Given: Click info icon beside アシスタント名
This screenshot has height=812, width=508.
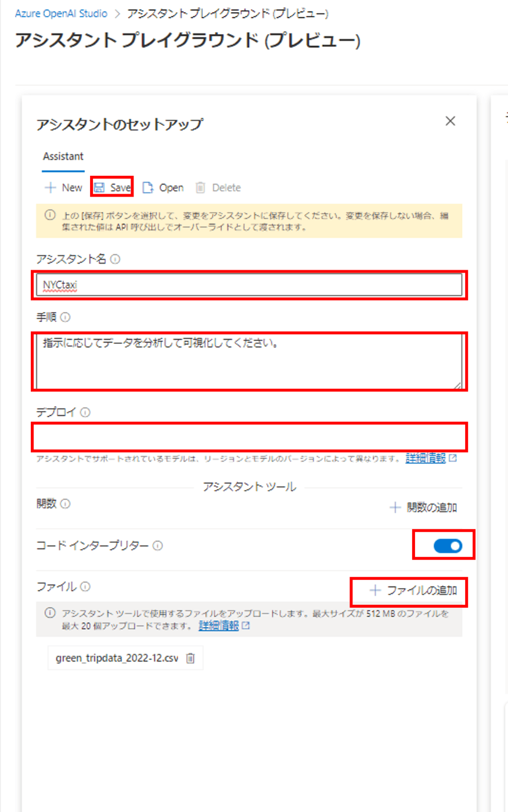Looking at the screenshot, I should click(x=115, y=259).
